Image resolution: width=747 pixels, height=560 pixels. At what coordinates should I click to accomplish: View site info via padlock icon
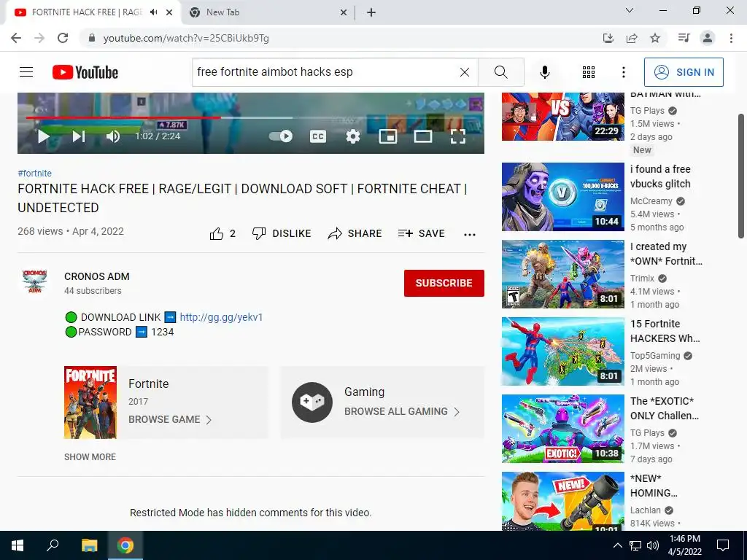[92, 38]
